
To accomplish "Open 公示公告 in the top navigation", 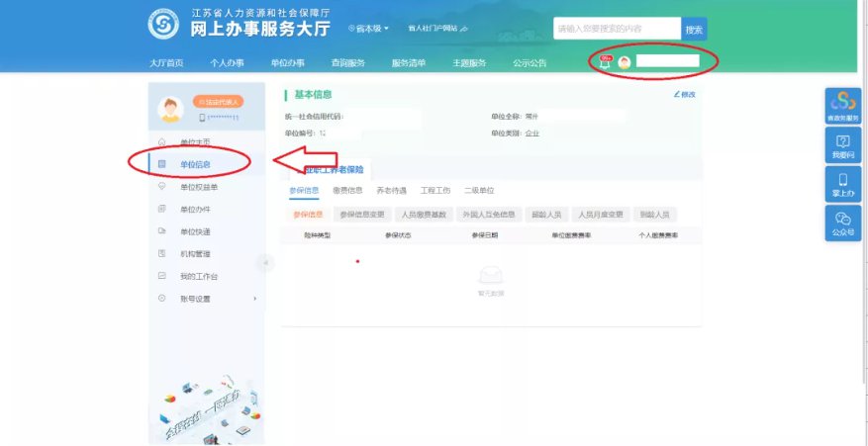I will pos(530,63).
